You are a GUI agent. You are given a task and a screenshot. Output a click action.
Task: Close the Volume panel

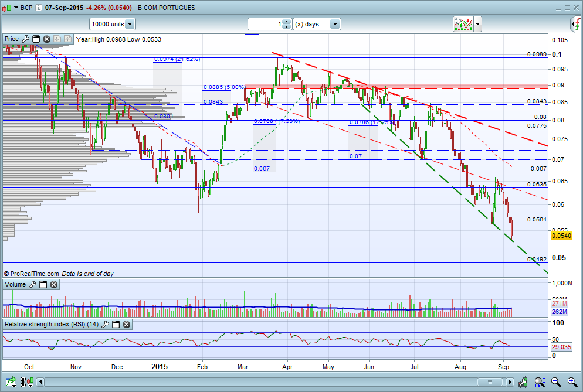click(x=54, y=285)
